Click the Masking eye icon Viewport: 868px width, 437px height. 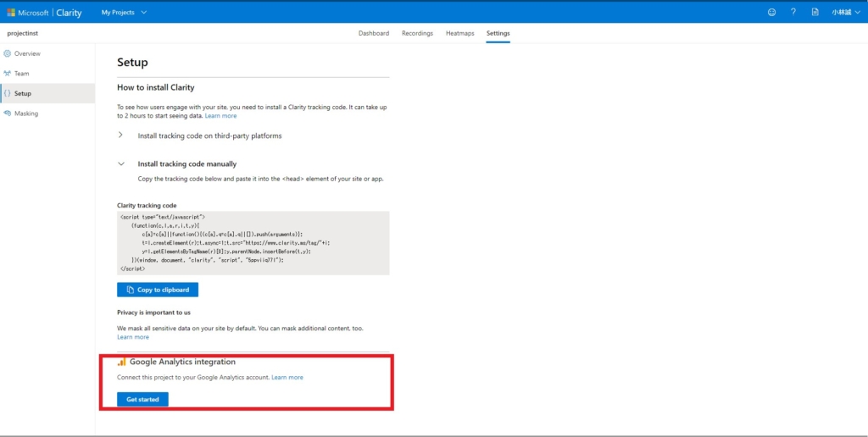coord(7,113)
